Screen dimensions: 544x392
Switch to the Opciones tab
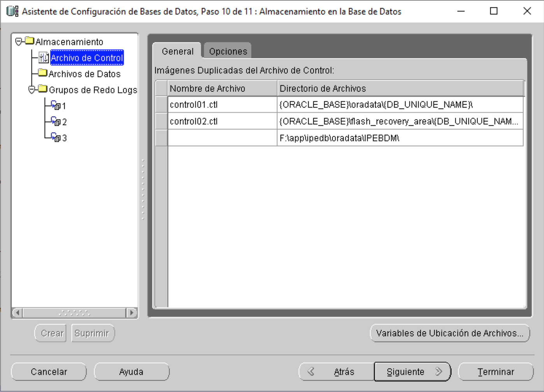tap(227, 51)
